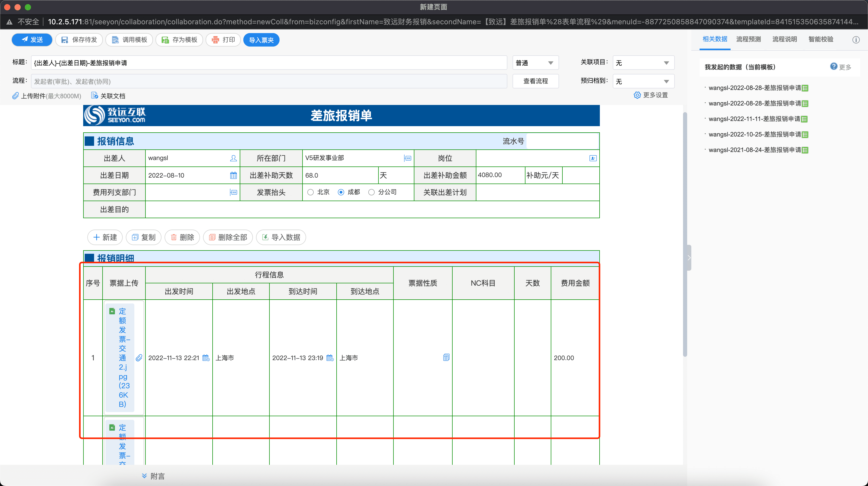868x486 pixels.
Task: Open the 普通 priority dropdown
Action: 536,63
